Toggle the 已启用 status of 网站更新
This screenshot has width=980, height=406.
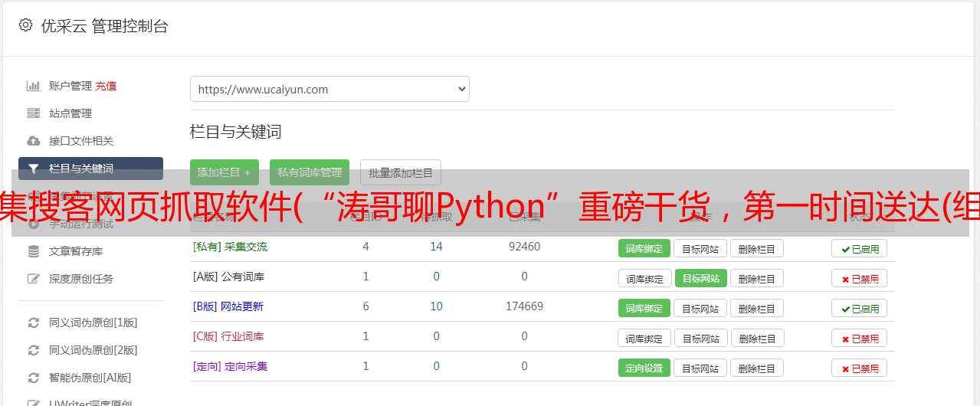click(860, 308)
